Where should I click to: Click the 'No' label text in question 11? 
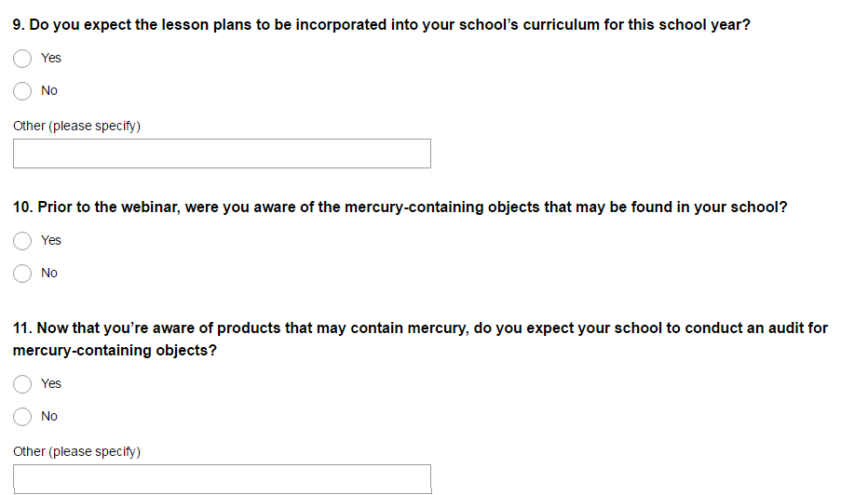pyautogui.click(x=49, y=416)
